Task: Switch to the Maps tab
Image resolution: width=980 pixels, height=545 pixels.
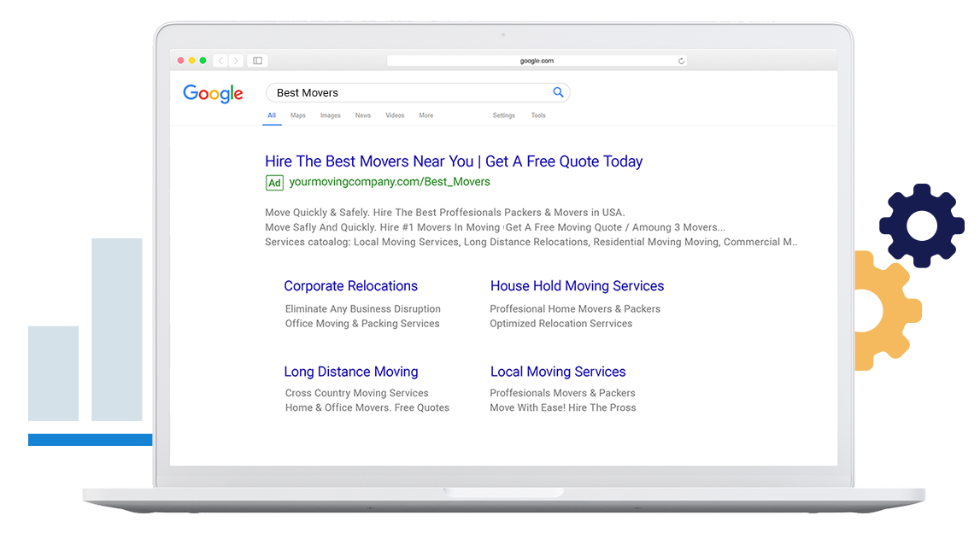Action: (x=298, y=115)
